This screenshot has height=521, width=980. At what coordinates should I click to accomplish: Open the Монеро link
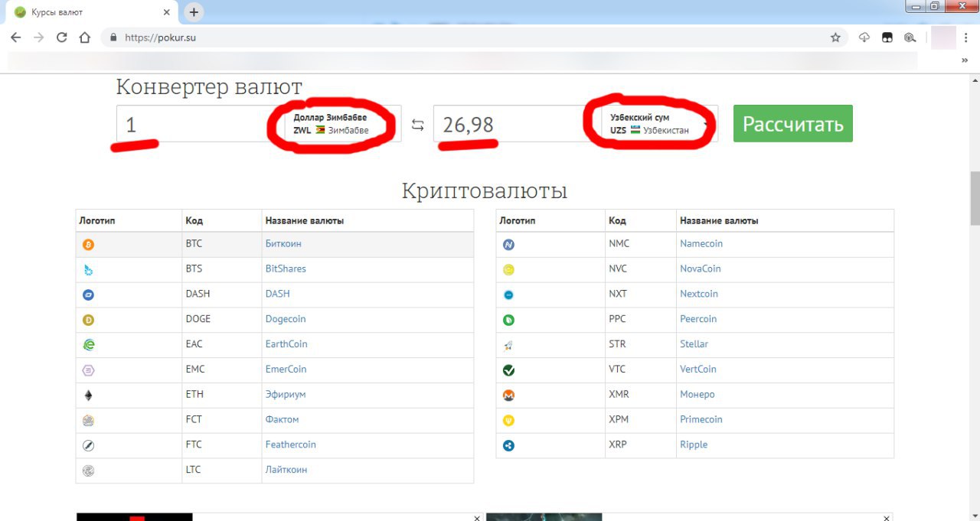697,394
